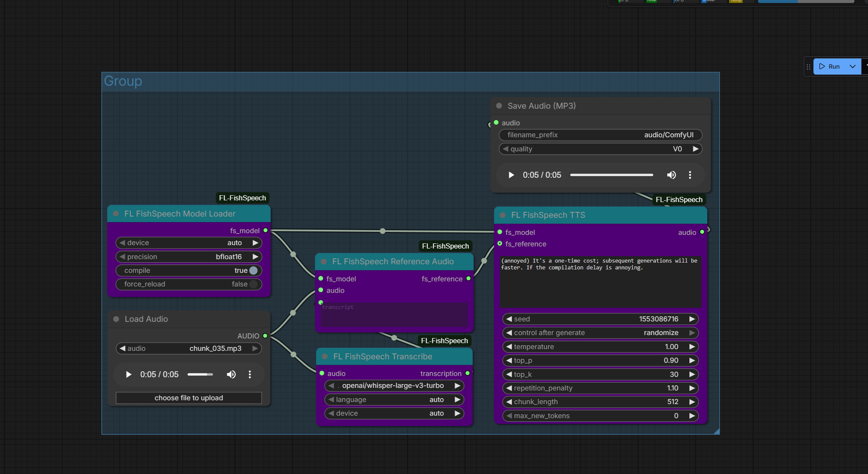Click FL-FishSpeech badge above Model Loader
The height and width of the screenshot is (474, 868).
point(242,198)
